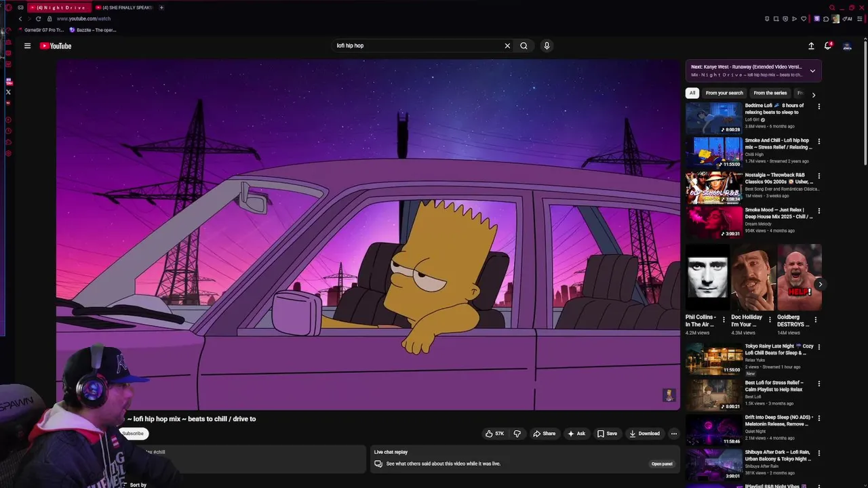Image resolution: width=868 pixels, height=488 pixels.
Task: Open the YouTube upload/create button
Action: click(811, 46)
